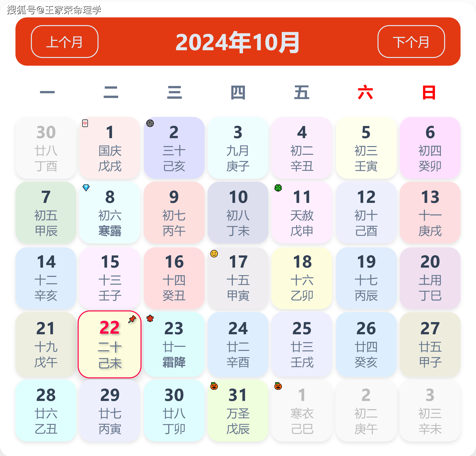Select grayed November 1 寒衣 cell

(x=302, y=411)
